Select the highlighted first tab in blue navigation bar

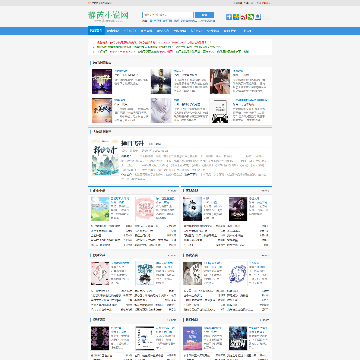(x=96, y=31)
